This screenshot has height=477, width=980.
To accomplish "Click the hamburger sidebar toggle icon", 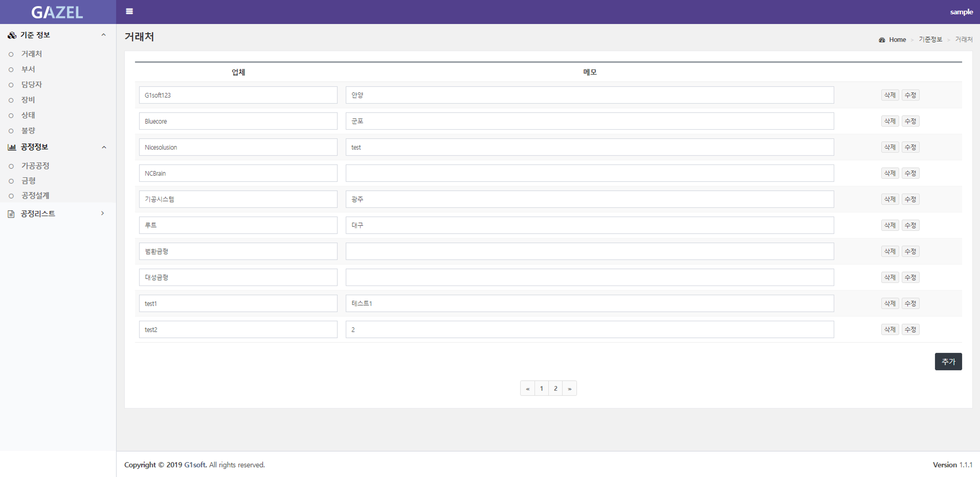I will coord(129,11).
